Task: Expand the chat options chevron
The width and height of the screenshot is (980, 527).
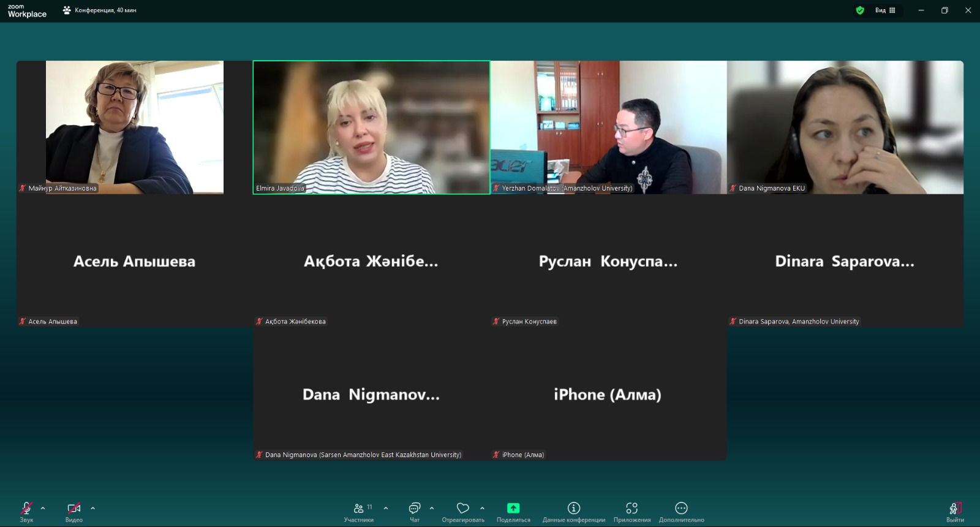Action: [x=432, y=508]
